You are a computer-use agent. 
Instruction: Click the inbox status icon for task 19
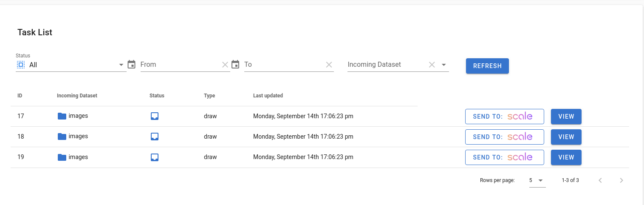[155, 157]
